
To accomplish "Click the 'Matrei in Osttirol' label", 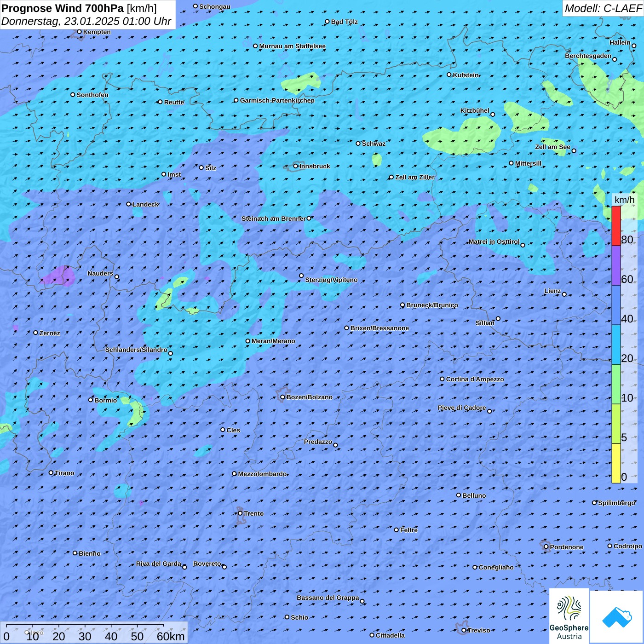I will pyautogui.click(x=494, y=241).
